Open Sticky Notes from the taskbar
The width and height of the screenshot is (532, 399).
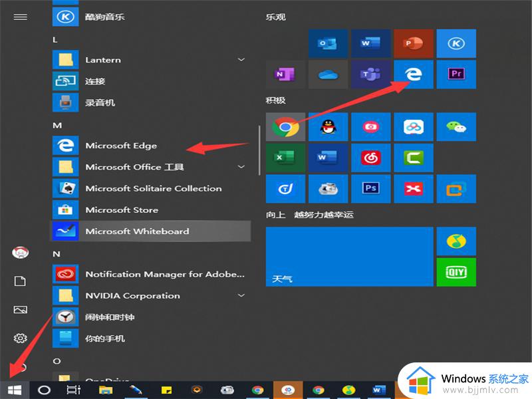[x=166, y=390]
